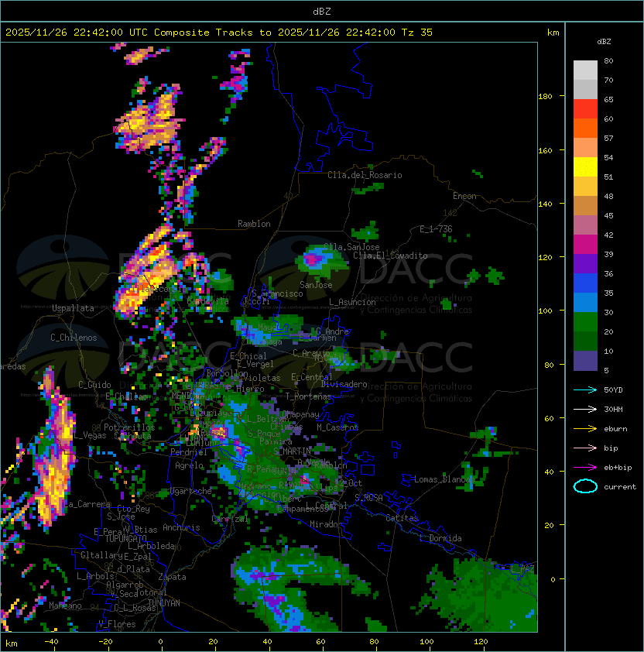Click the L_Asuncion place label
The width and height of the screenshot is (644, 652).
352,302
